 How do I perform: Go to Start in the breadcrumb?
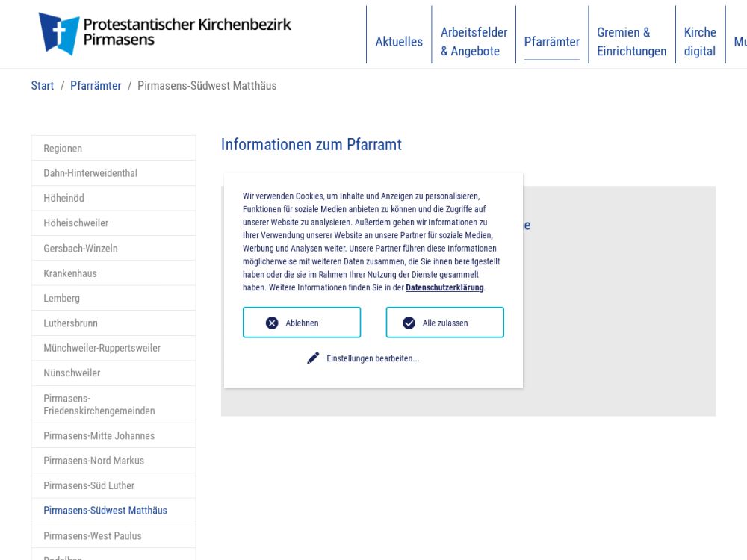pos(43,86)
